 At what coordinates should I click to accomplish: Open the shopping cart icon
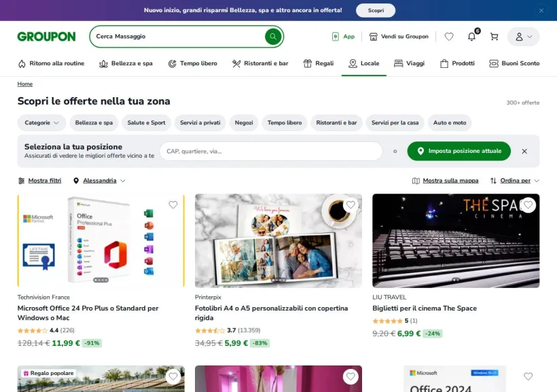pyautogui.click(x=494, y=37)
